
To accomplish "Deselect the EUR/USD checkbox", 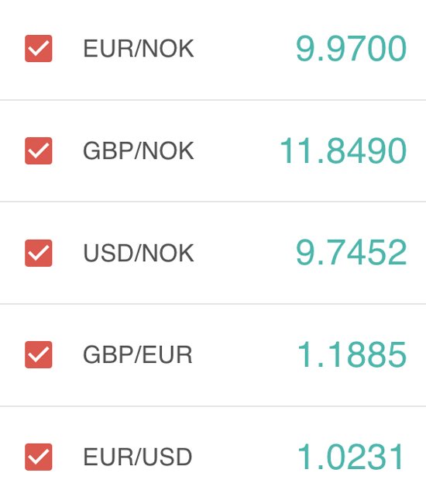I will click(39, 457).
